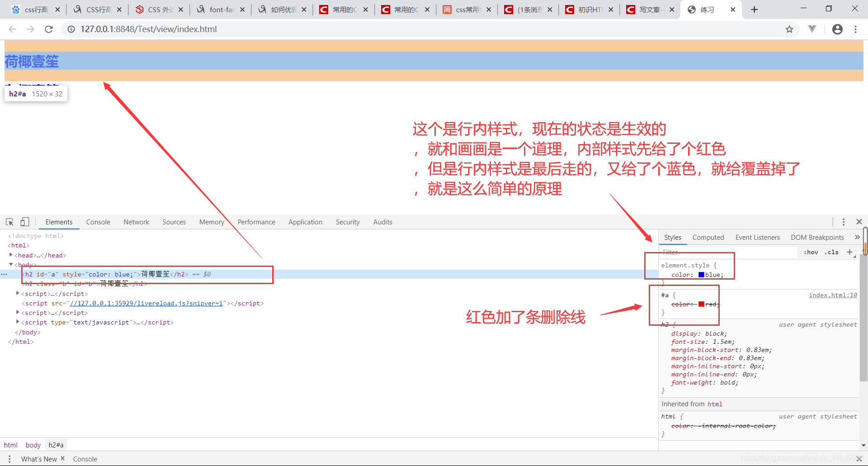The width and height of the screenshot is (868, 466).
Task: Open the Security panel tab
Action: pos(348,222)
